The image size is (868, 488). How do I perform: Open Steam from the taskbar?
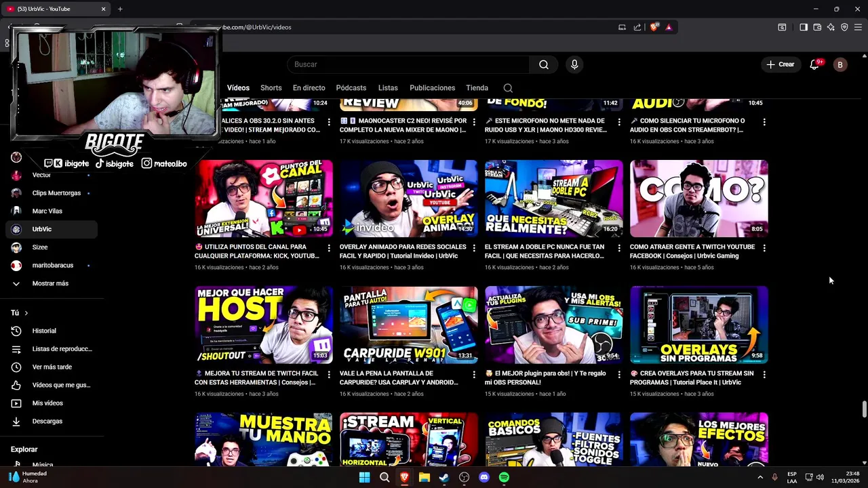(x=444, y=477)
